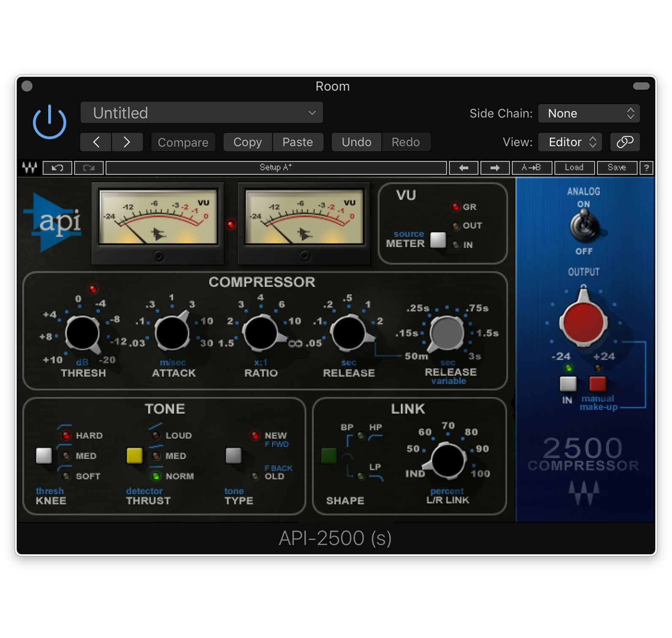Go to the next Waves preset with the right arrow
The height and width of the screenshot is (638, 672).
[495, 168]
